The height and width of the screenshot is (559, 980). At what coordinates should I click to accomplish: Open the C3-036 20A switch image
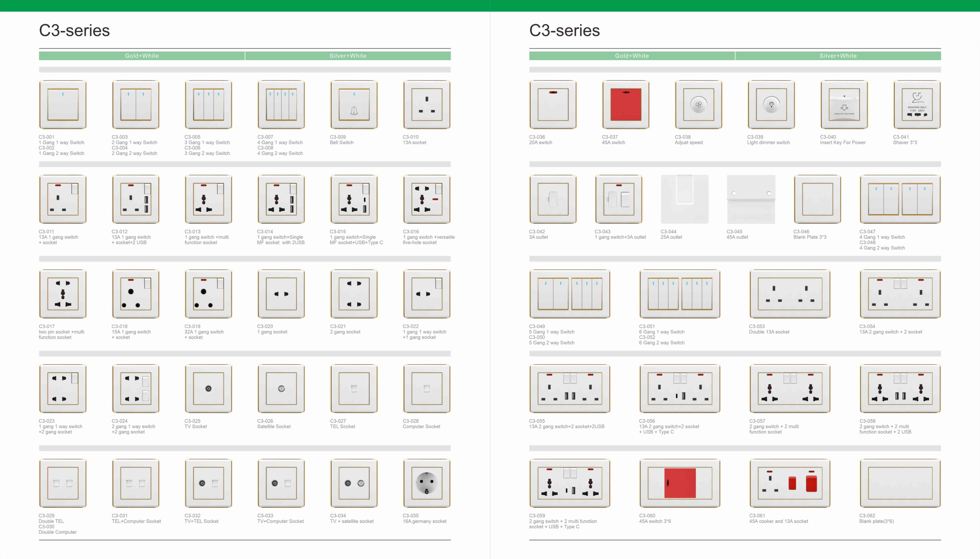point(553,104)
